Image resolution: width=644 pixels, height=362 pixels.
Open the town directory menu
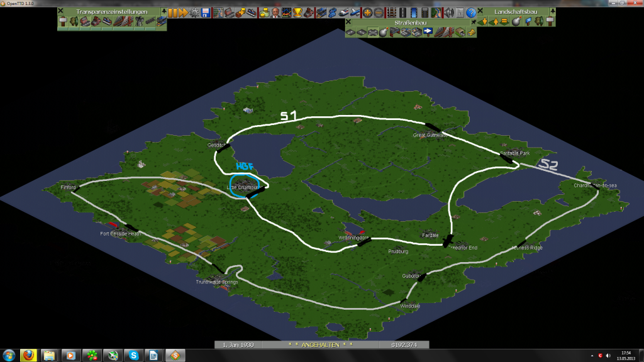tap(229, 13)
